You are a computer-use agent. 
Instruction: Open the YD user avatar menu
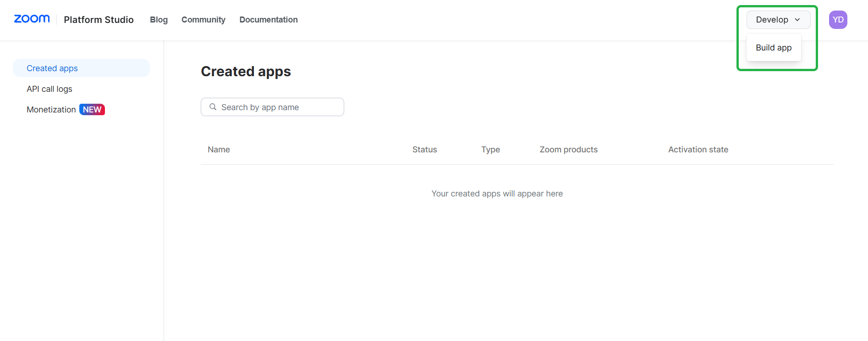click(x=838, y=20)
